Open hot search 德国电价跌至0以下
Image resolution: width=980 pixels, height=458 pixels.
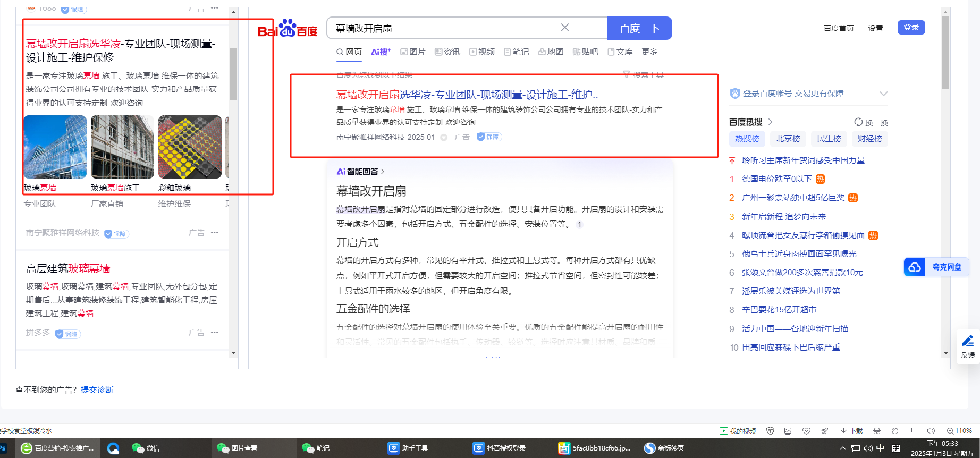coord(777,179)
